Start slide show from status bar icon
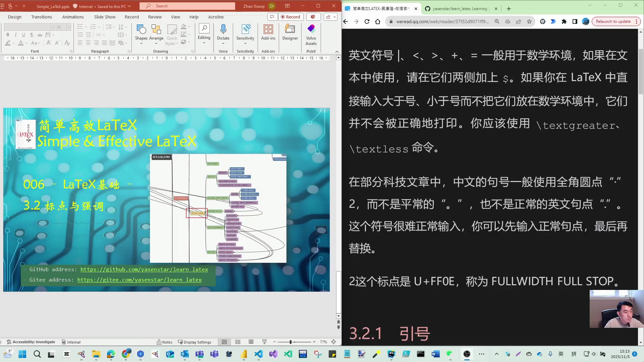The image size is (644, 362). [x=264, y=342]
